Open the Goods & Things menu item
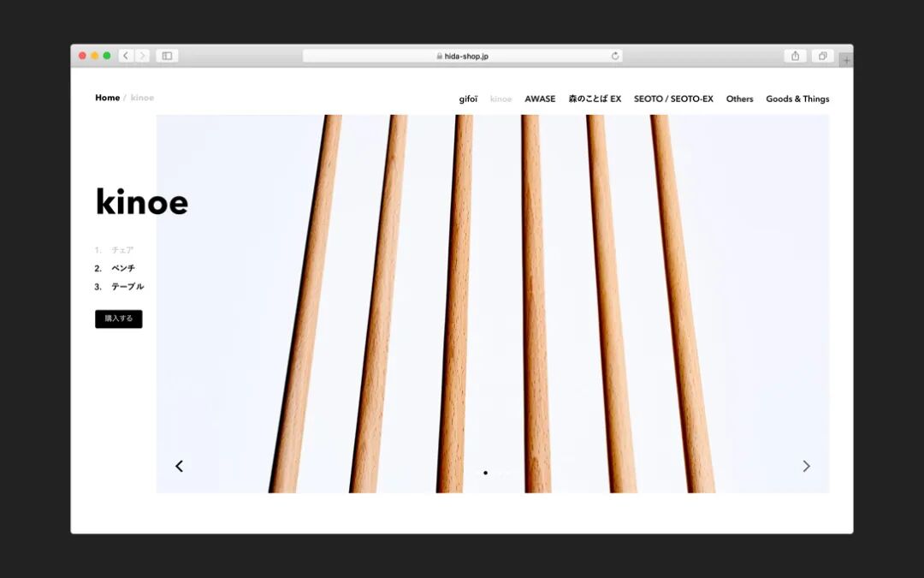Screen dimensions: 924x578 (797, 99)
